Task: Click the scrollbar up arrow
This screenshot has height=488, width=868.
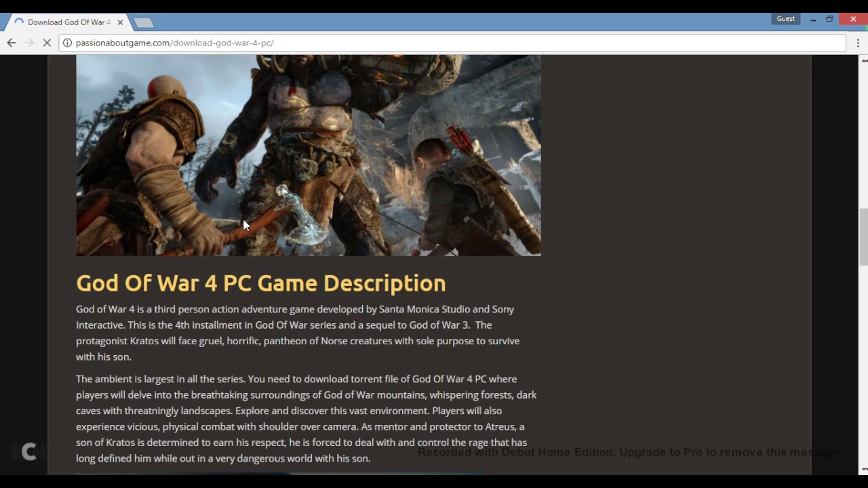Action: [x=864, y=60]
